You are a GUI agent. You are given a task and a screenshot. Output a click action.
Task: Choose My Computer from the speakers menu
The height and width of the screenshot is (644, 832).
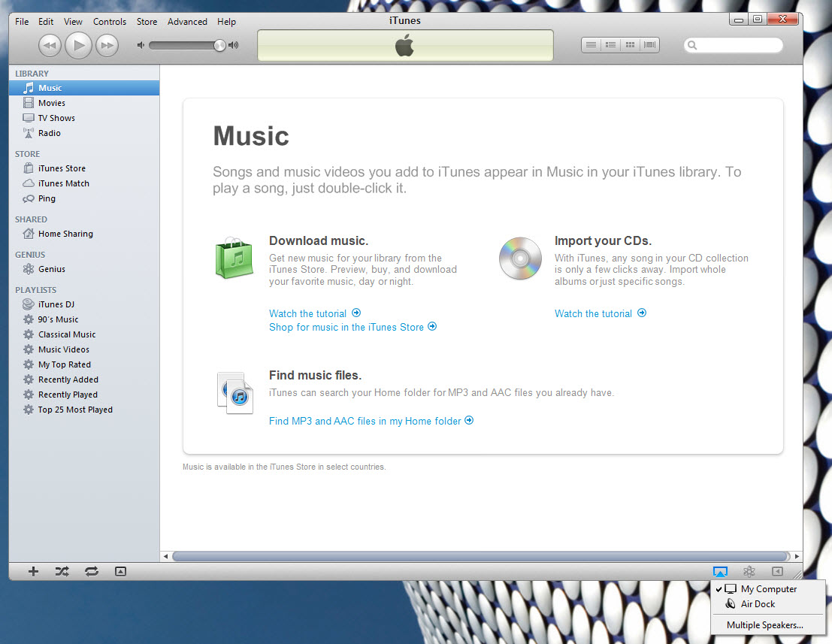click(768, 589)
